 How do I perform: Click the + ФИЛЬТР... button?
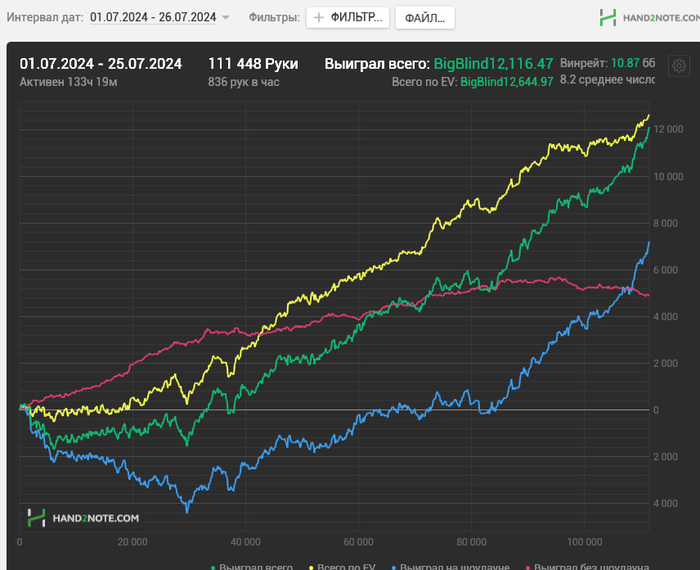pos(348,18)
